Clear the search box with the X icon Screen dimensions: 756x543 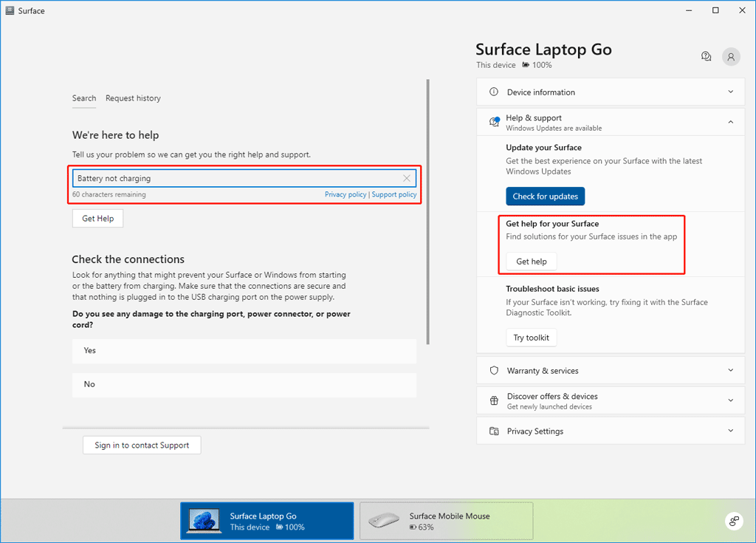point(407,178)
